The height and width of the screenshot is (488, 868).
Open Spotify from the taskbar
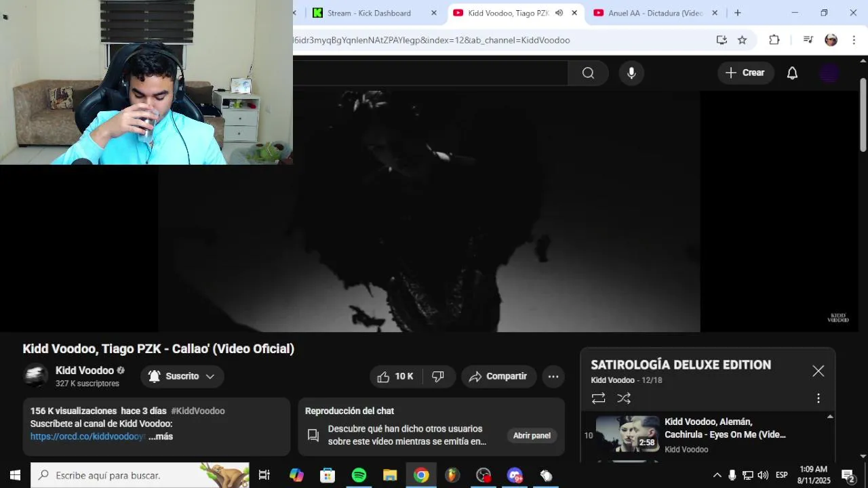(359, 475)
